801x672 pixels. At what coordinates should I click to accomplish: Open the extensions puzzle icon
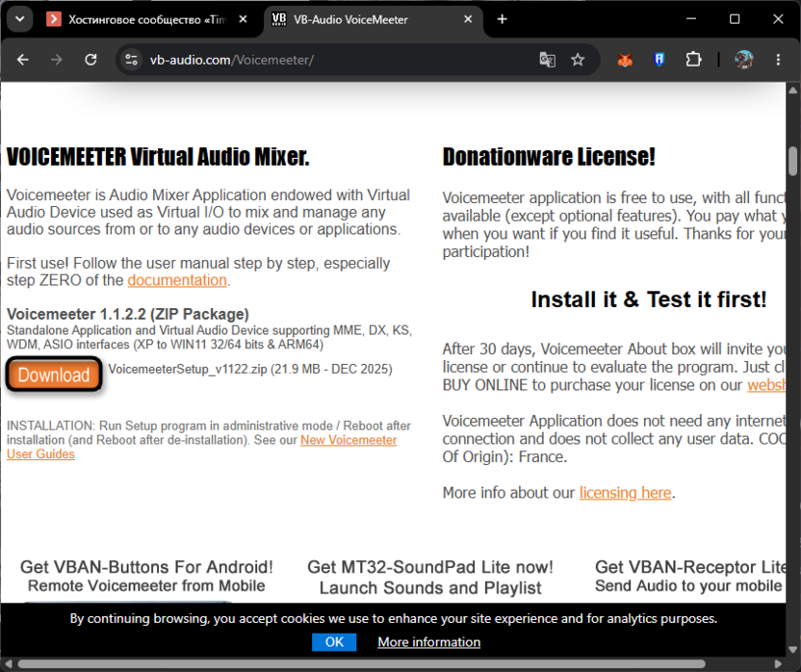[x=693, y=60]
